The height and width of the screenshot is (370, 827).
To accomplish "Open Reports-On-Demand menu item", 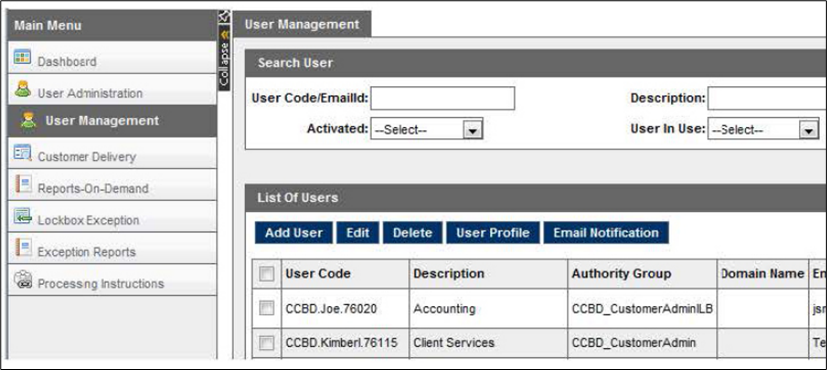I will pyautogui.click(x=112, y=184).
